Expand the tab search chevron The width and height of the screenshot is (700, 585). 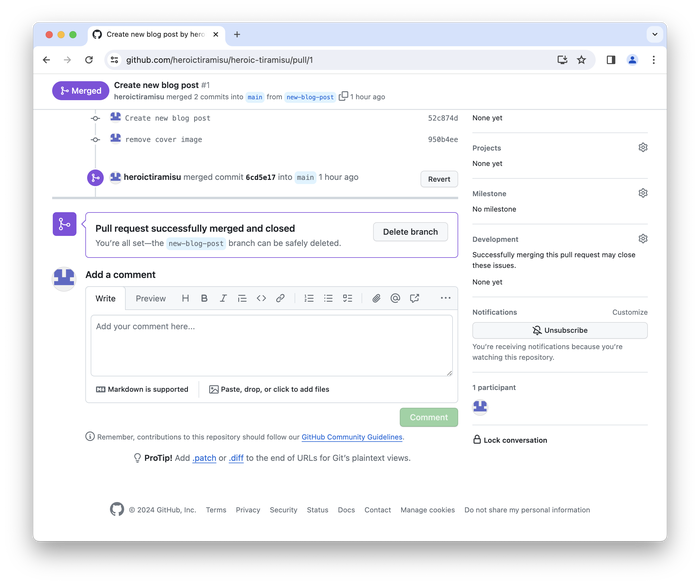tap(654, 34)
